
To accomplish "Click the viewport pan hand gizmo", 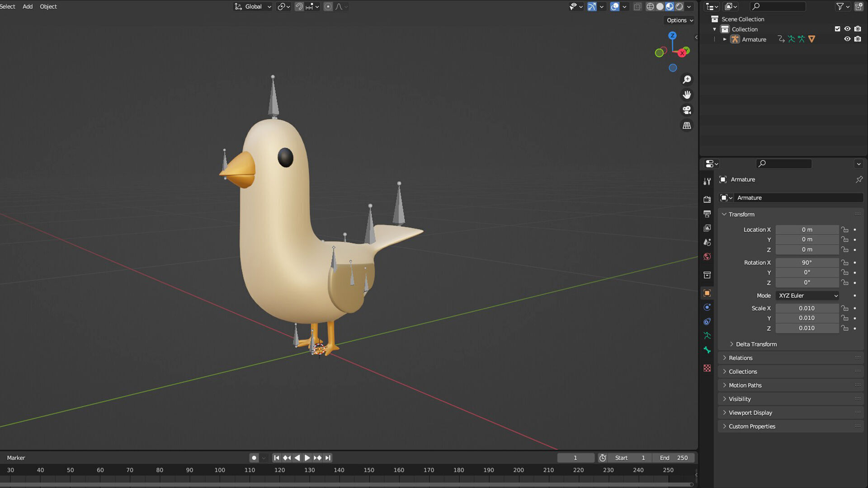I will click(687, 95).
